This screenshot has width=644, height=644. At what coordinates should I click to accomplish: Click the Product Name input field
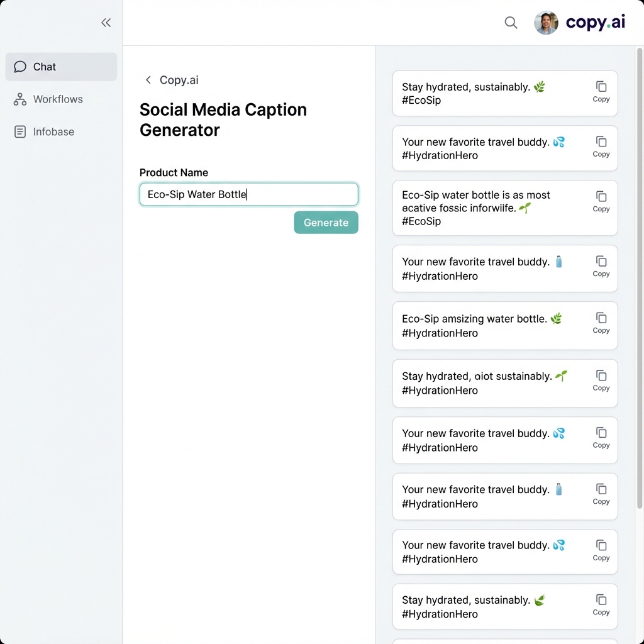coord(248,194)
